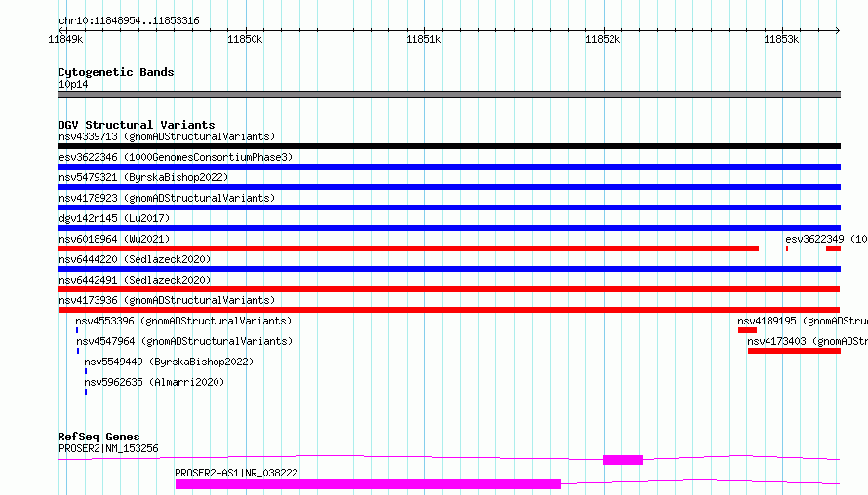This screenshot has width=868, height=495.
Task: Click the esv3622346 variant label
Action: pyautogui.click(x=176, y=157)
